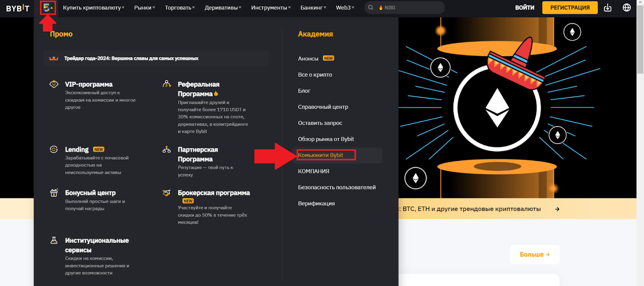This screenshot has height=286, width=644.
Task: Click the download app icon
Action: pyautogui.click(x=608, y=8)
